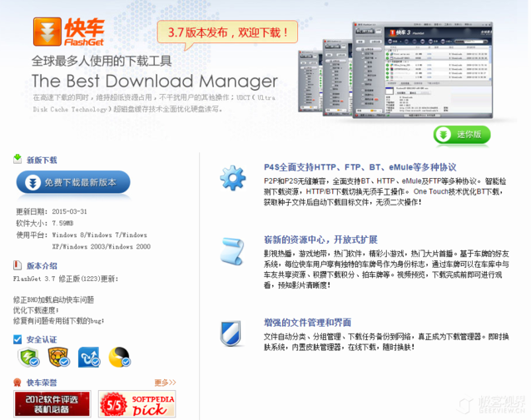Click the 版本介绍 heading

42,266
